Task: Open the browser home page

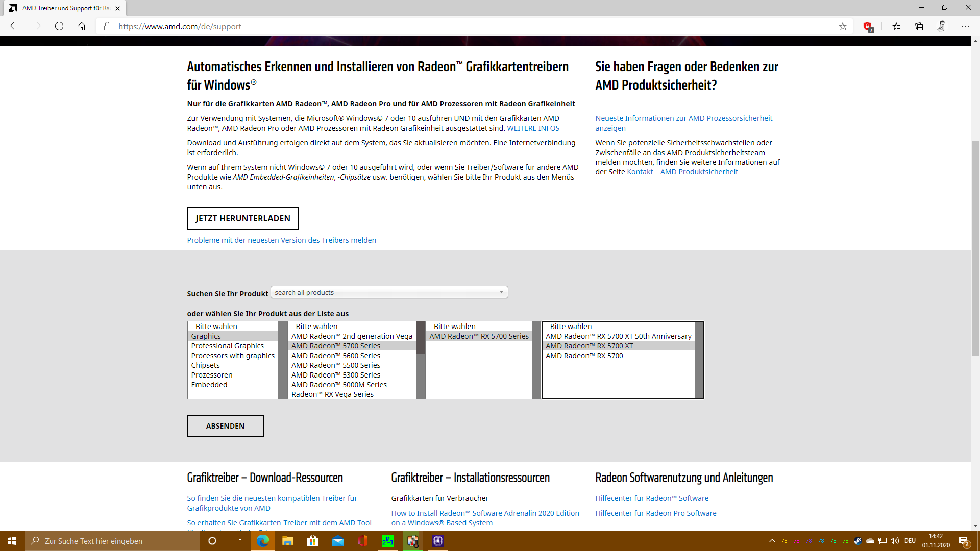Action: click(x=82, y=26)
